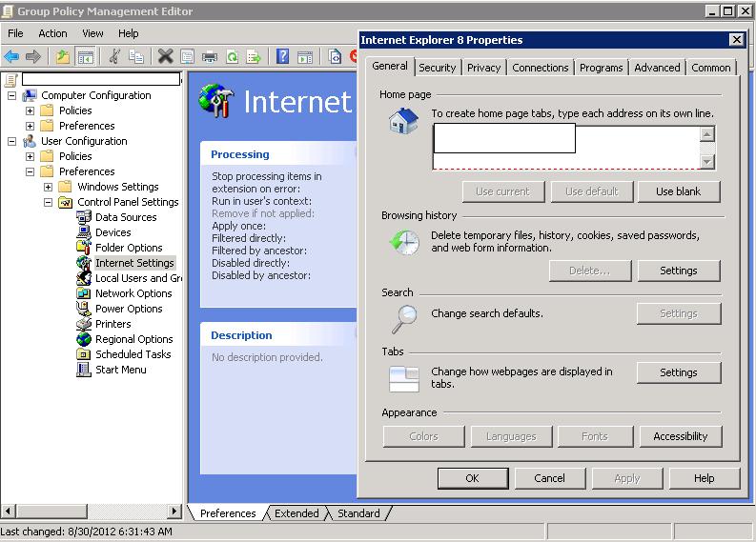Expand Preferences under Computer Configuration
Image resolution: width=756 pixels, height=542 pixels.
coord(30,127)
